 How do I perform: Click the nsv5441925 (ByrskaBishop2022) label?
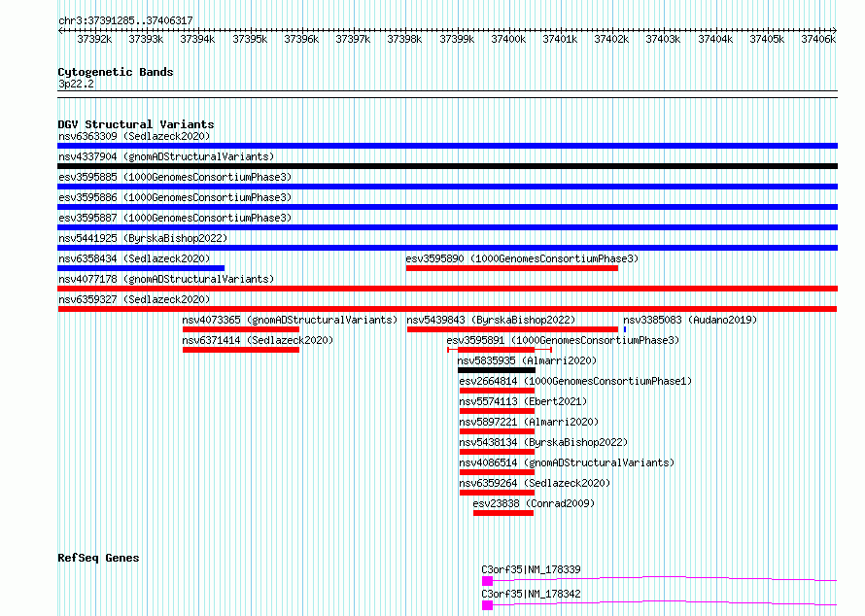point(143,238)
